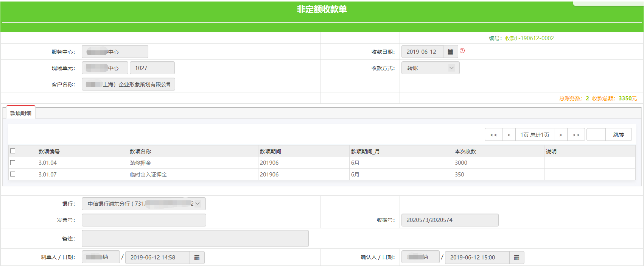Open the 银行 dropdown for 中信银行浦东分行
Screen dimensions: 644x267
pyautogui.click(x=144, y=204)
